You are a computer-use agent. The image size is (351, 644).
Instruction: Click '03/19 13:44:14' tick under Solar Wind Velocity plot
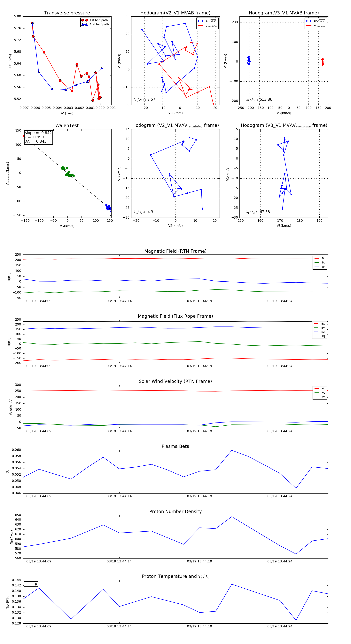(119, 431)
